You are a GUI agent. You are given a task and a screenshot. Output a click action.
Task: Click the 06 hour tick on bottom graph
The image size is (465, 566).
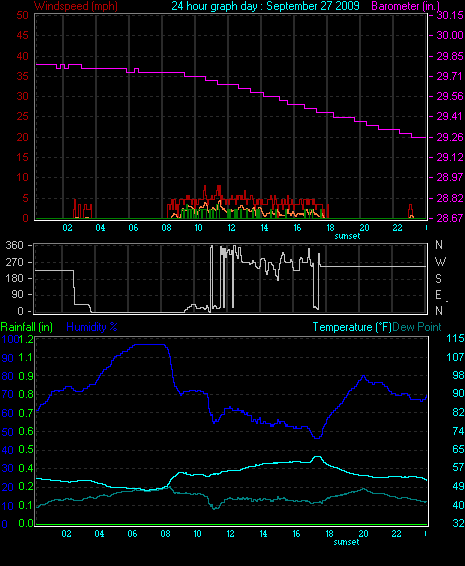click(x=132, y=534)
